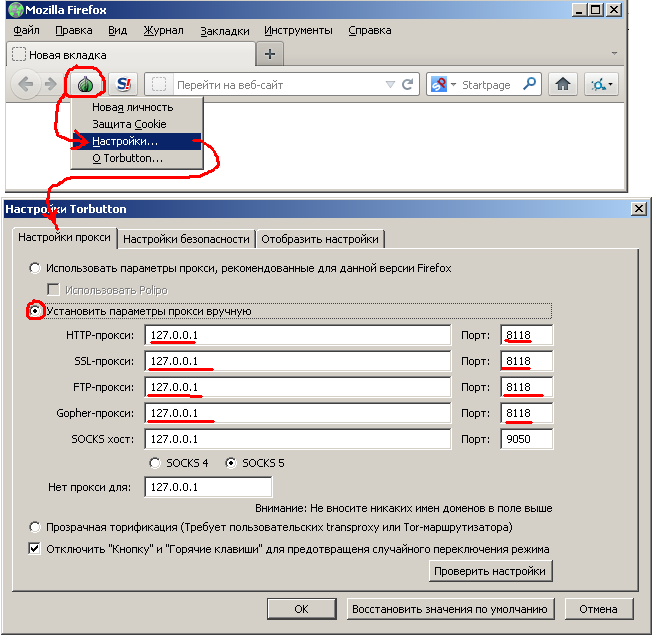Minimize the Mozilla Firefox window
The image size is (653, 635).
click(x=579, y=10)
